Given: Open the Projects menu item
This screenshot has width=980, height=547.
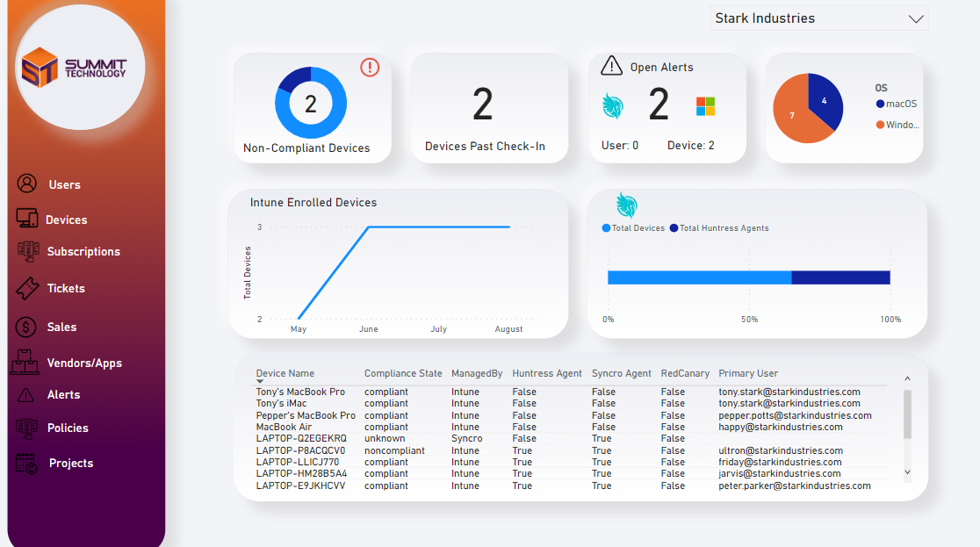Looking at the screenshot, I should (70, 464).
